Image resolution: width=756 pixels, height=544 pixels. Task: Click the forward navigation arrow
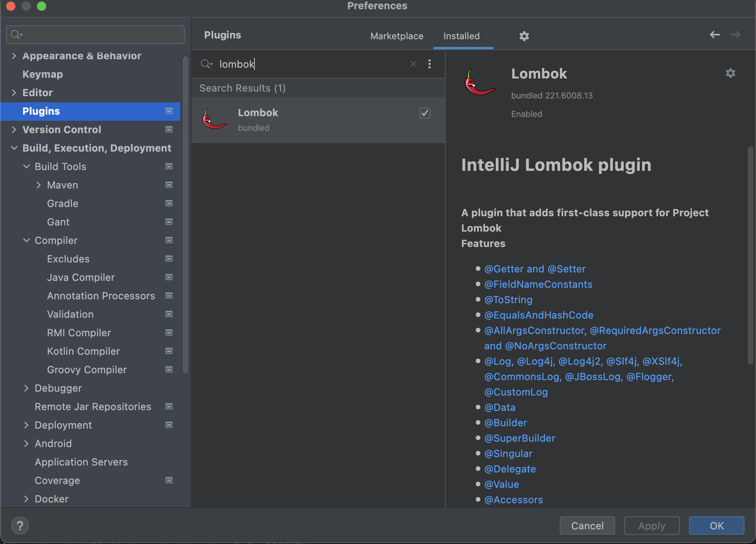coord(736,35)
